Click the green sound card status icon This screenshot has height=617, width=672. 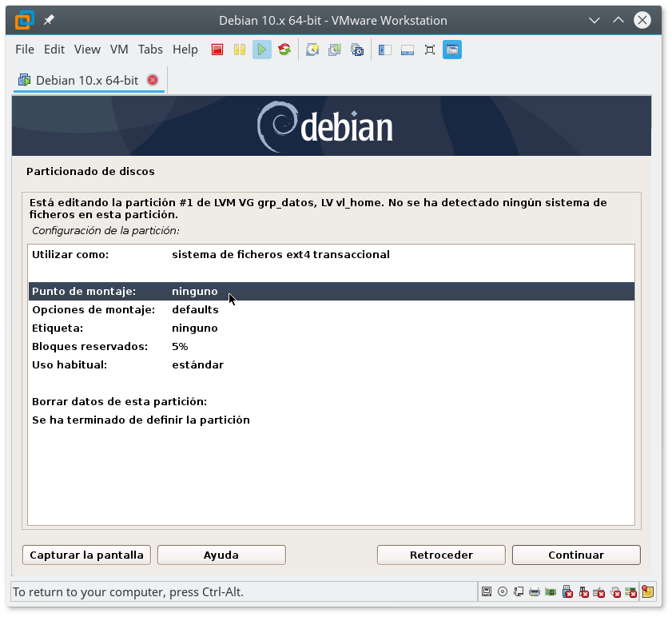pyautogui.click(x=551, y=592)
